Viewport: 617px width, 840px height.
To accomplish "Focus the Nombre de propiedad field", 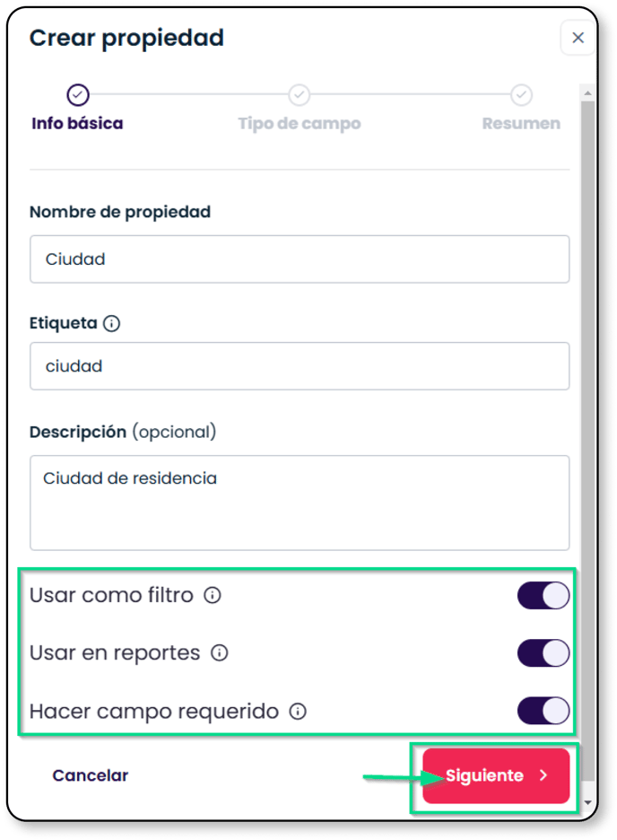I will pyautogui.click(x=300, y=259).
